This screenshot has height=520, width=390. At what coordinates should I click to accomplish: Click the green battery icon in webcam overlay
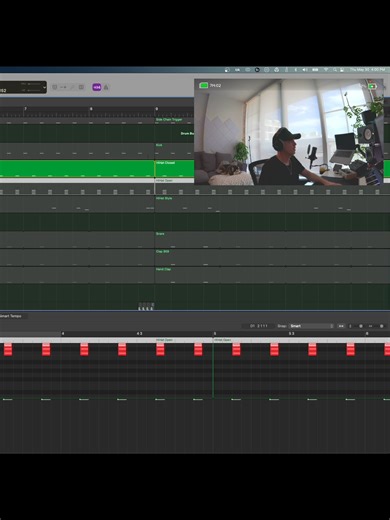[x=203, y=86]
